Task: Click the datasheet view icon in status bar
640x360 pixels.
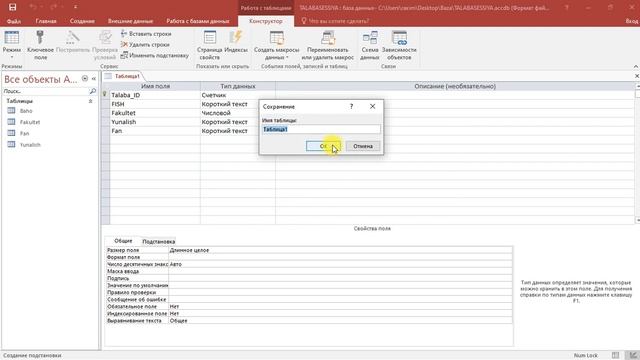Action: point(615,356)
